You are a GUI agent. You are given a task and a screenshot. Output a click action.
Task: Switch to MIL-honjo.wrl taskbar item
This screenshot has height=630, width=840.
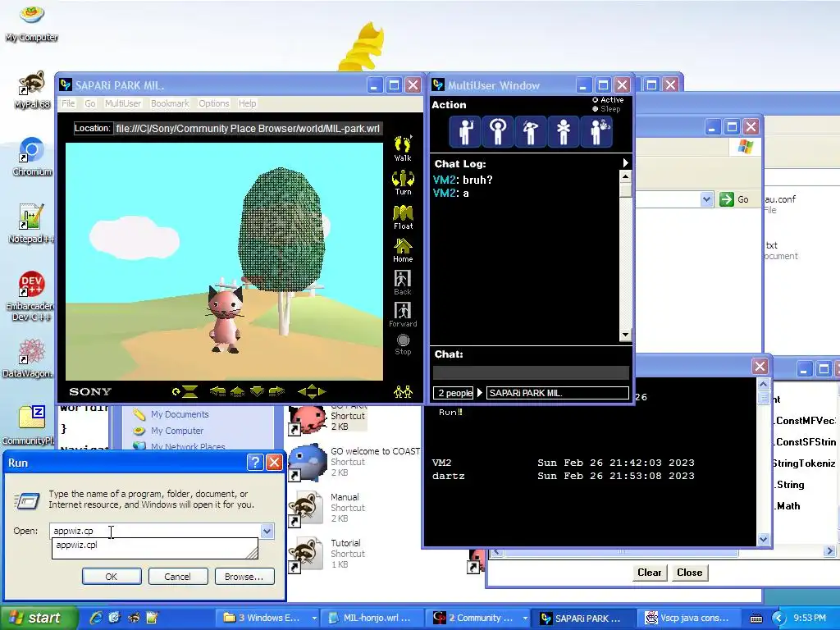point(373,619)
